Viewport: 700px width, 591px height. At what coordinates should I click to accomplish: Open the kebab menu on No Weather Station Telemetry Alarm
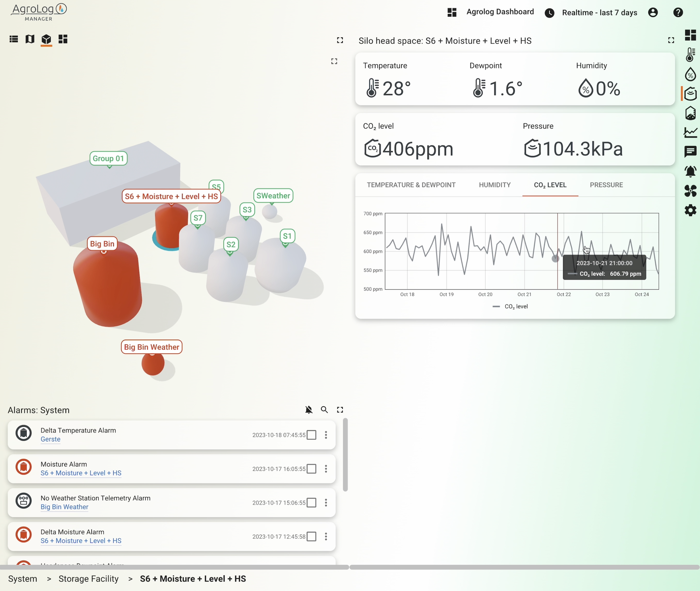(326, 503)
